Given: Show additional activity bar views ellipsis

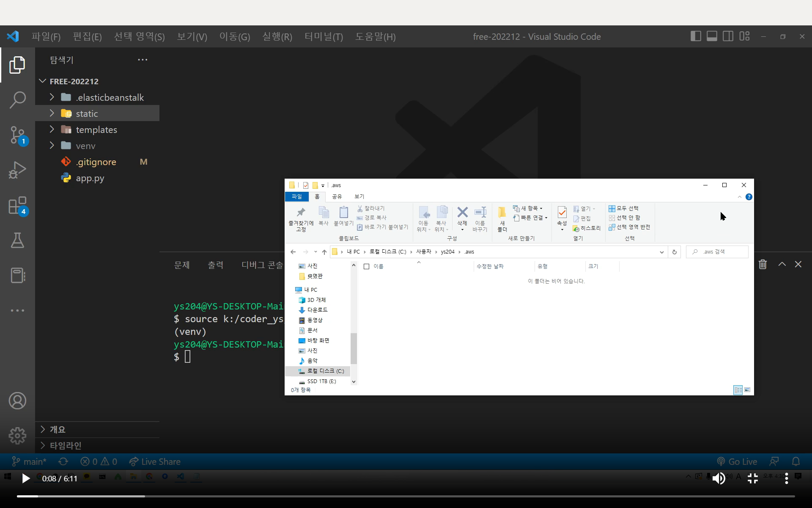Looking at the screenshot, I should [17, 310].
